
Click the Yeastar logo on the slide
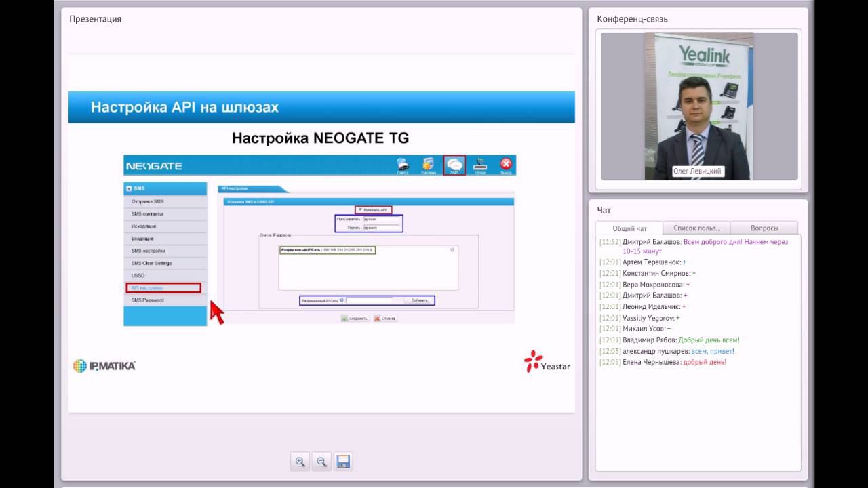[x=547, y=362]
